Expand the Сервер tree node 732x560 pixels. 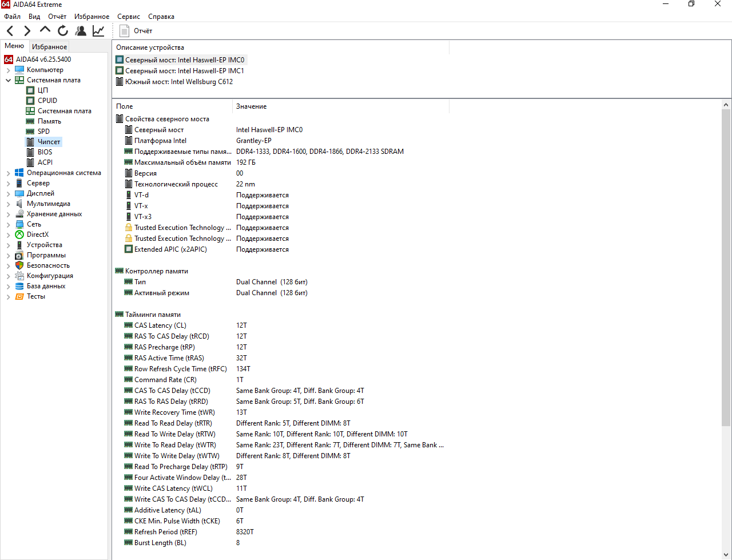(x=9, y=183)
